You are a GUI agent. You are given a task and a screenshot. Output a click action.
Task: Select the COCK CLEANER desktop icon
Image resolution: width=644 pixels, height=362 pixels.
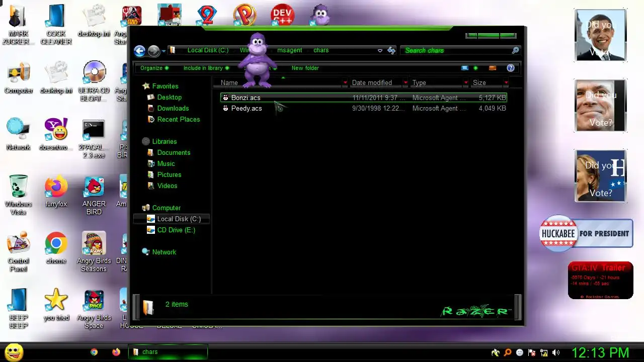click(56, 24)
